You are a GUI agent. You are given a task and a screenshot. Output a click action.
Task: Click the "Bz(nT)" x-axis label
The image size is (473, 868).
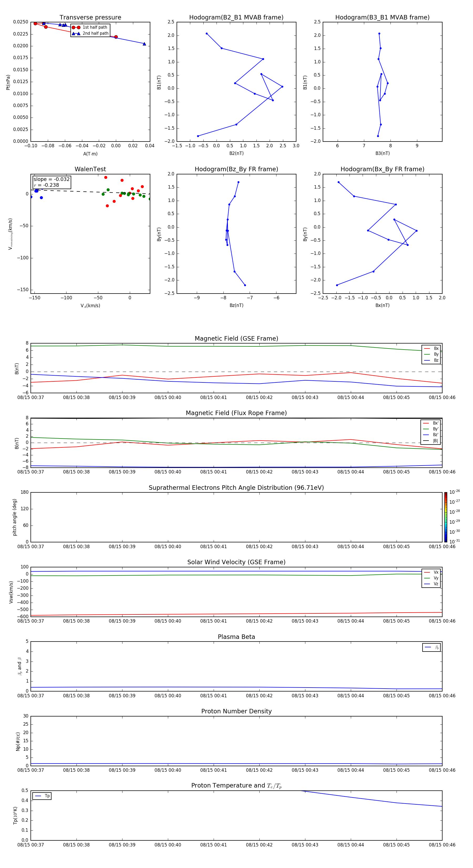pos(236,305)
